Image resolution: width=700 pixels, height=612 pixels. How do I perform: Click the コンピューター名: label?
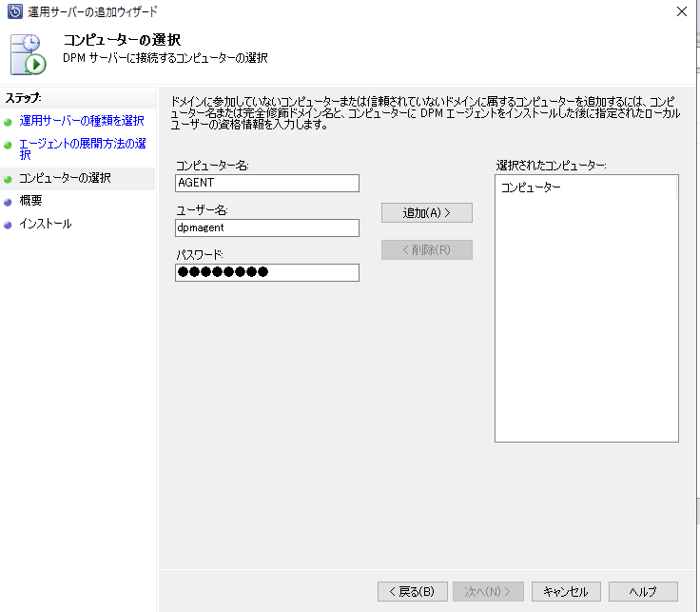coord(212,166)
